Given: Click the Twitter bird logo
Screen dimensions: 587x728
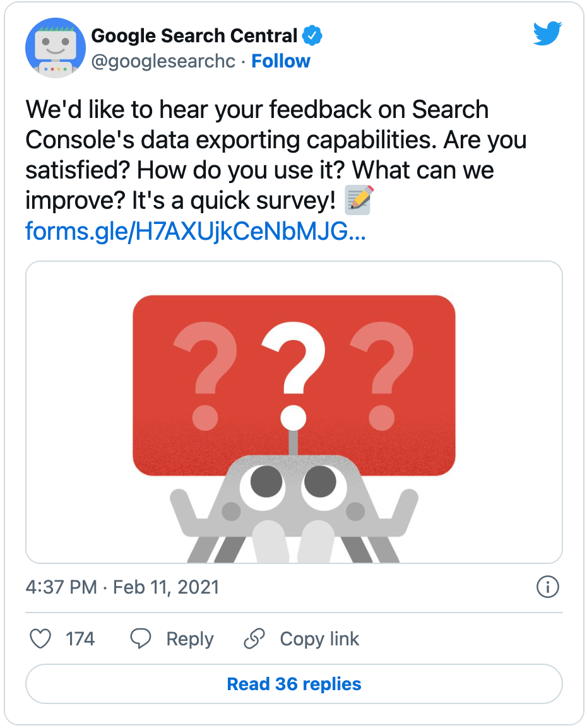Looking at the screenshot, I should tap(547, 33).
